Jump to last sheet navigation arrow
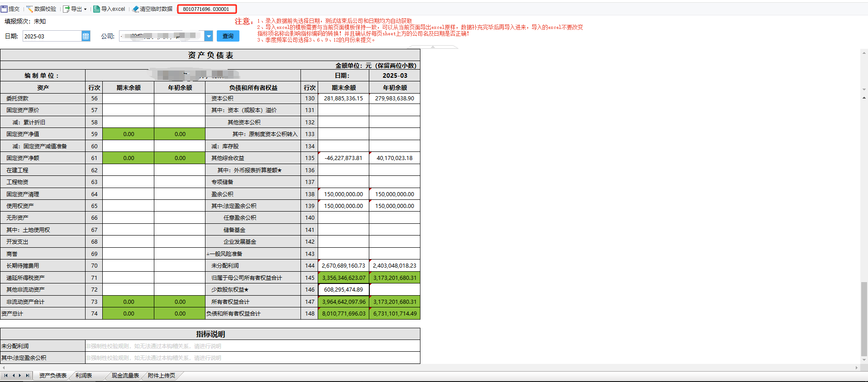The width and height of the screenshot is (868, 382). tap(27, 376)
